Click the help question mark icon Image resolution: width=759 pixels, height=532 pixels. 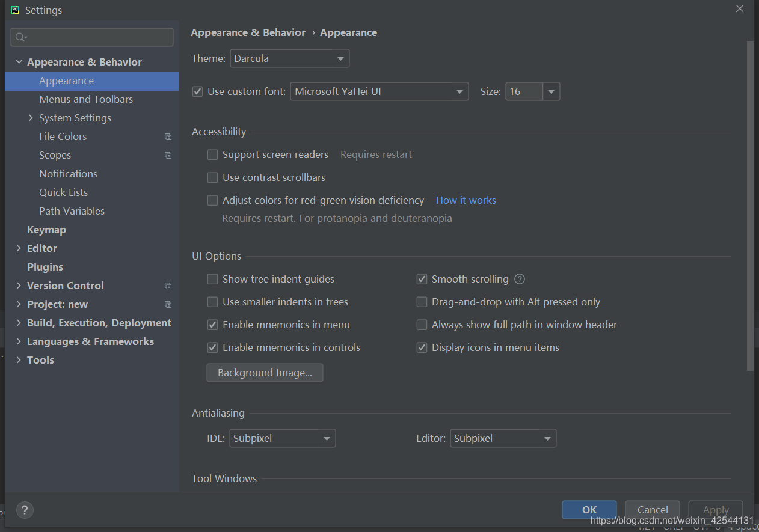tap(25, 510)
